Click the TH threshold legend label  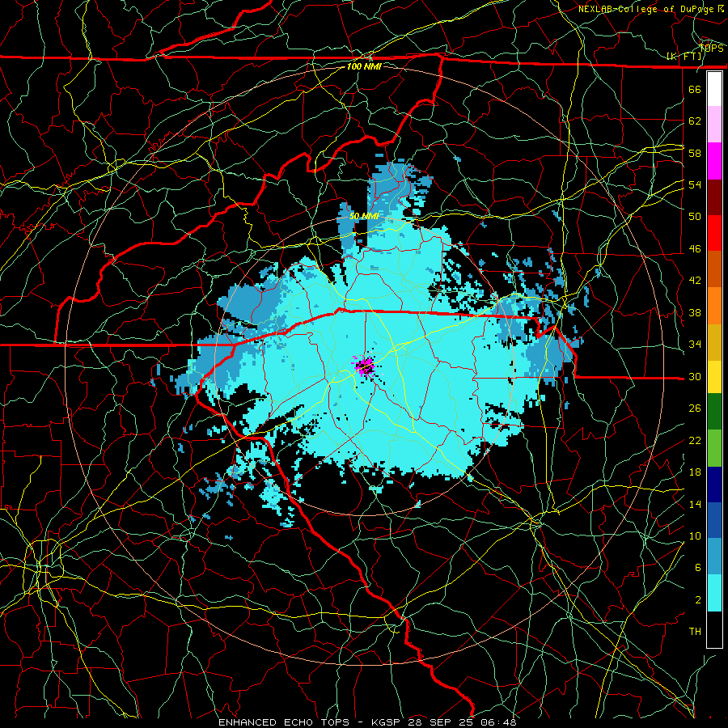click(695, 632)
